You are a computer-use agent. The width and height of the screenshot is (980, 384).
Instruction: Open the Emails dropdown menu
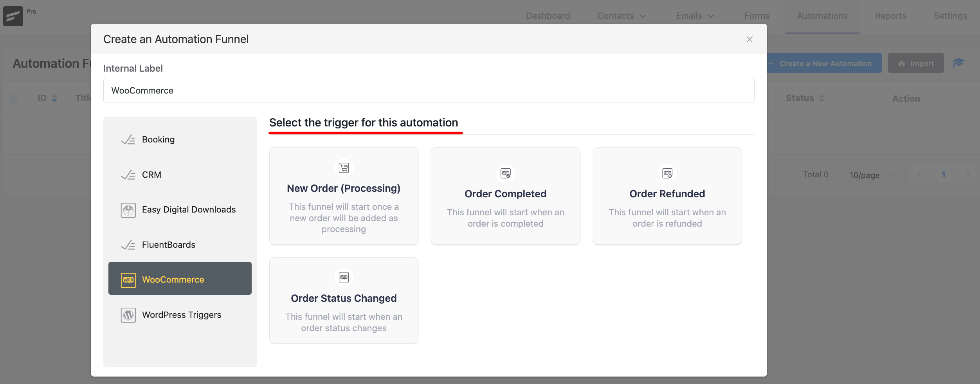coord(695,16)
